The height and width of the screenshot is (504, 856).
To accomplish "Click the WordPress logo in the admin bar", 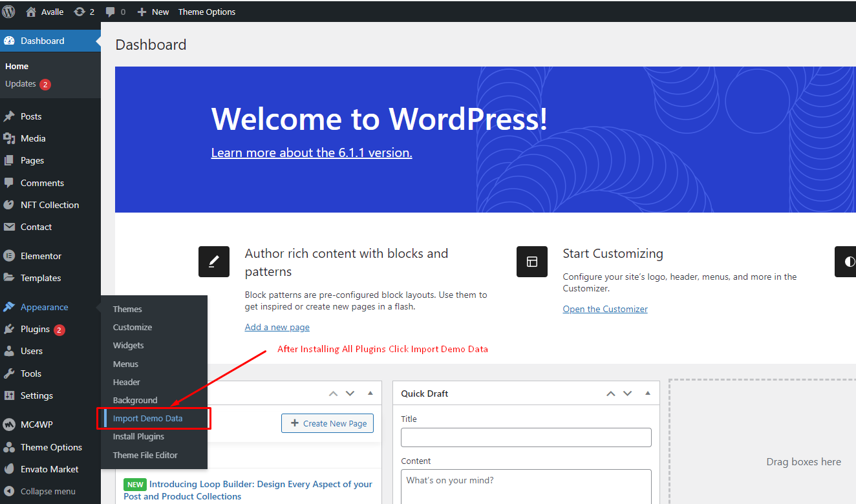I will (9, 12).
